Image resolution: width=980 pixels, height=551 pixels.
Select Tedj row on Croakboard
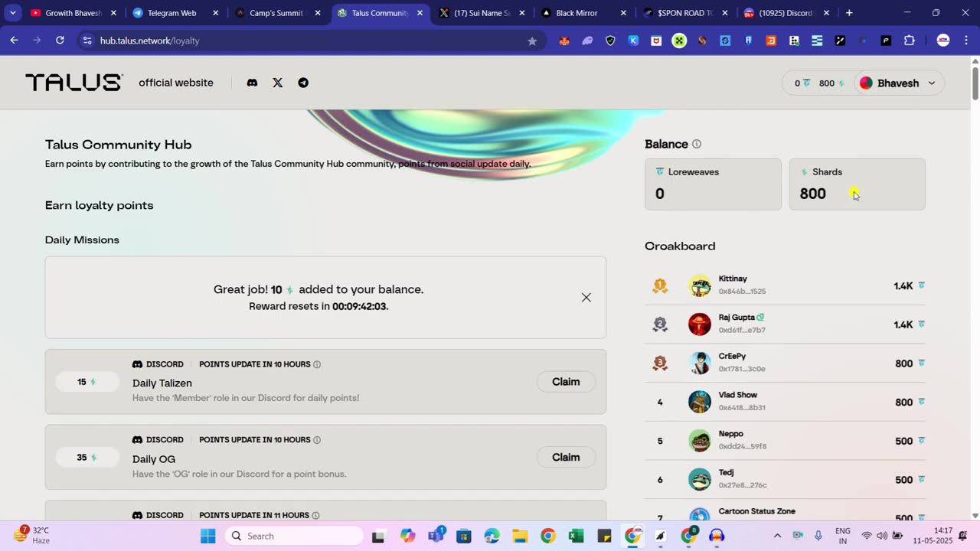pos(786,480)
